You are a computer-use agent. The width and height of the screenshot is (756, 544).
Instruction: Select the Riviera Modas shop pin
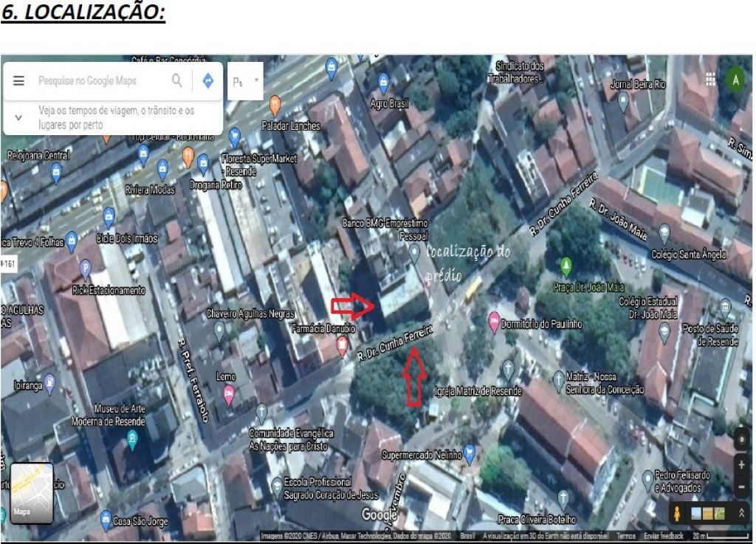(163, 170)
